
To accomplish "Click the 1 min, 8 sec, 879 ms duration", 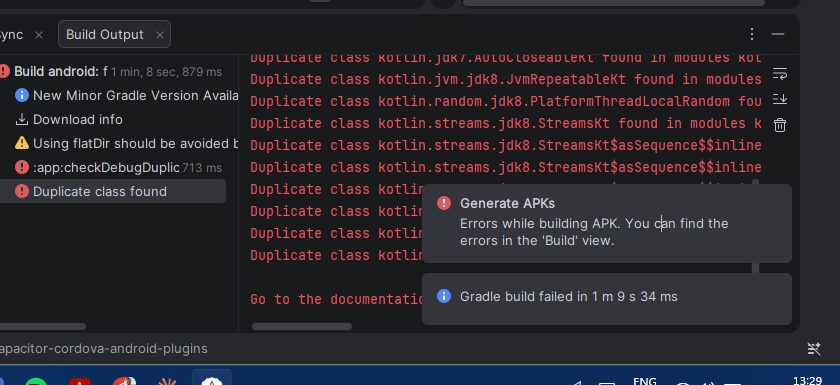I will (x=166, y=72).
